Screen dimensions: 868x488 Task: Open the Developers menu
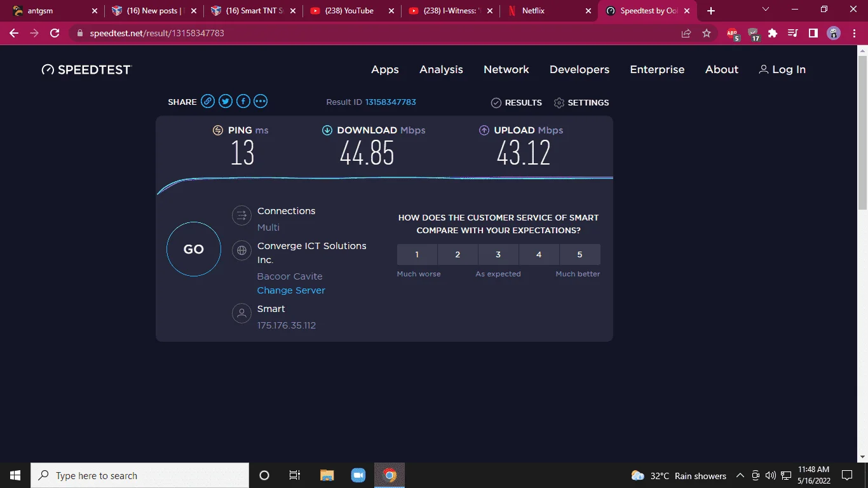580,70
